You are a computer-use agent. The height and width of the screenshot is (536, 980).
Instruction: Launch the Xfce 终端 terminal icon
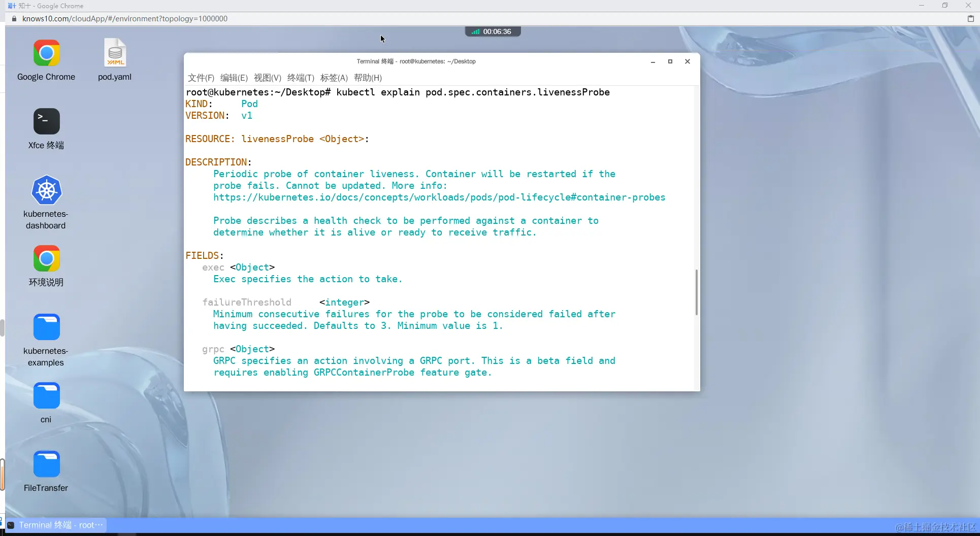point(46,121)
